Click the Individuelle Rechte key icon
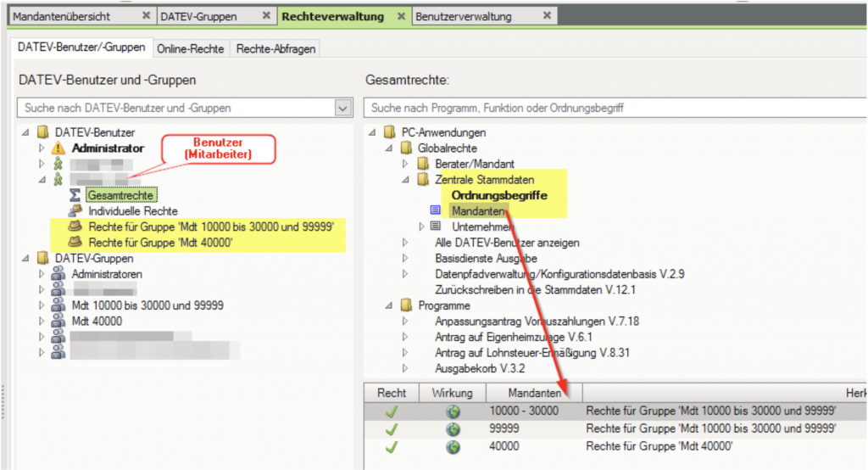Screen dimensions: 868x470 pyautogui.click(x=75, y=210)
